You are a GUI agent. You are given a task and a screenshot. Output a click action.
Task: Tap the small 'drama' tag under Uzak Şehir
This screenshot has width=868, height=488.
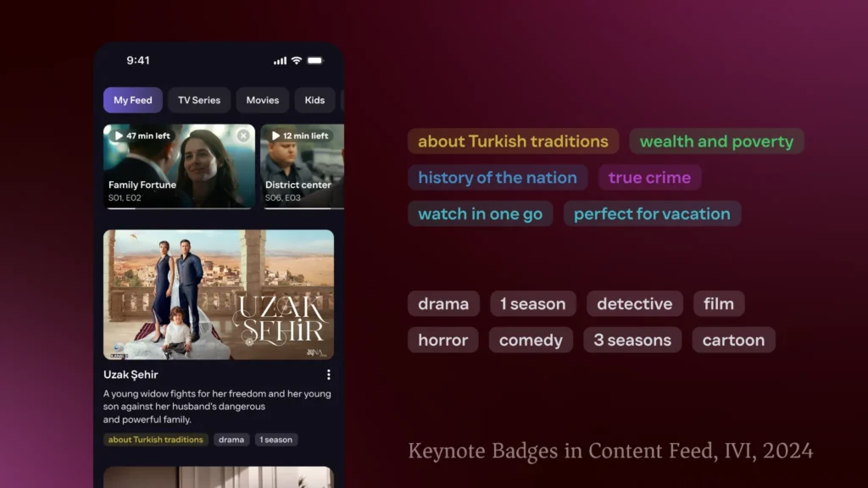(x=231, y=440)
